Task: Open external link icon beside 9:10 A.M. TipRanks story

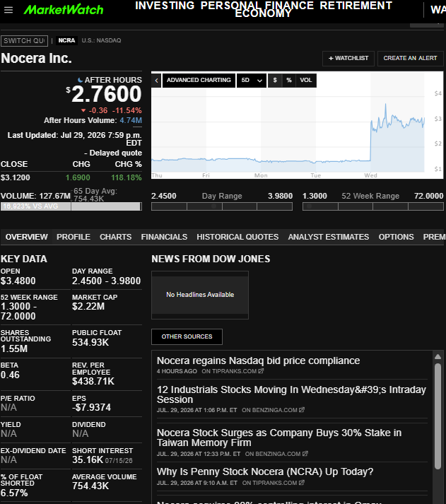Action: click(x=301, y=483)
